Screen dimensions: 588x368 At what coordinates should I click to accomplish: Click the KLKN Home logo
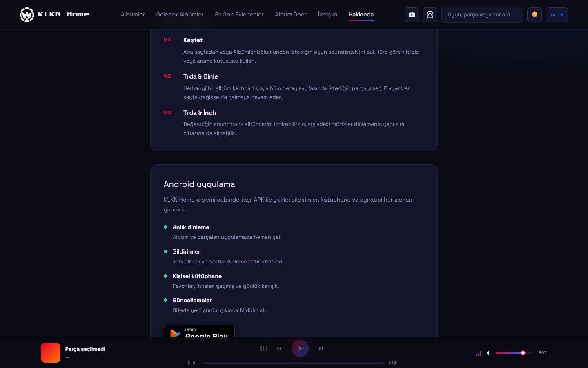pos(54,15)
